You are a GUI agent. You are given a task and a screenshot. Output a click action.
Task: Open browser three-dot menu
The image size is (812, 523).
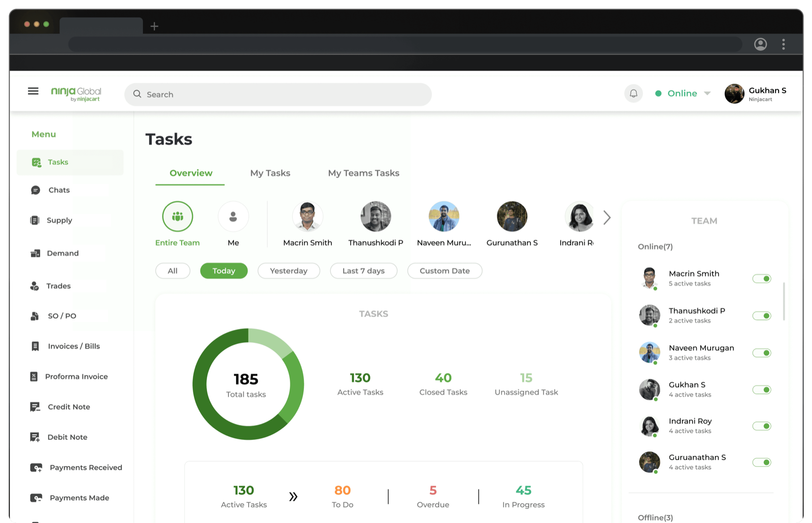point(784,44)
